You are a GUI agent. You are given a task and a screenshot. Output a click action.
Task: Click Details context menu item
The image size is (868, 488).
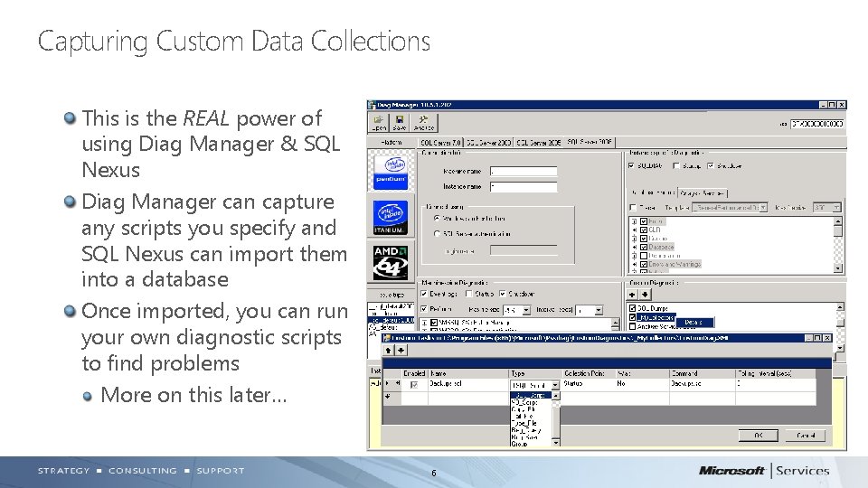point(693,322)
